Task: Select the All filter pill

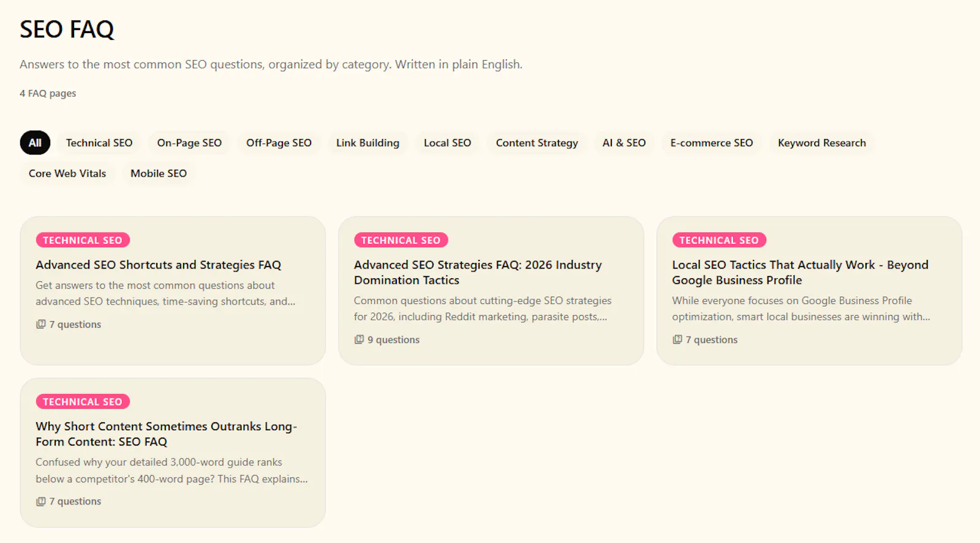Action: pos(35,143)
